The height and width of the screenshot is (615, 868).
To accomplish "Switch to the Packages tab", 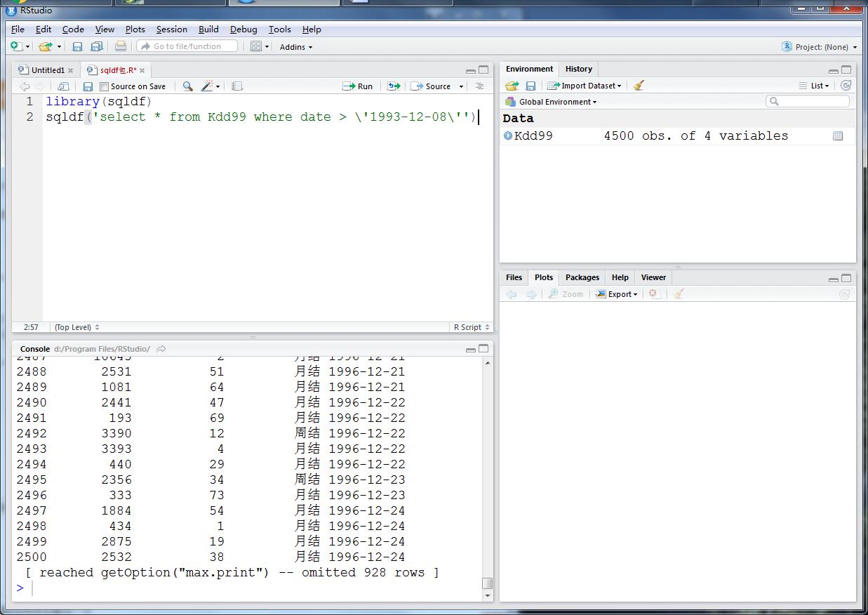I will [x=582, y=277].
